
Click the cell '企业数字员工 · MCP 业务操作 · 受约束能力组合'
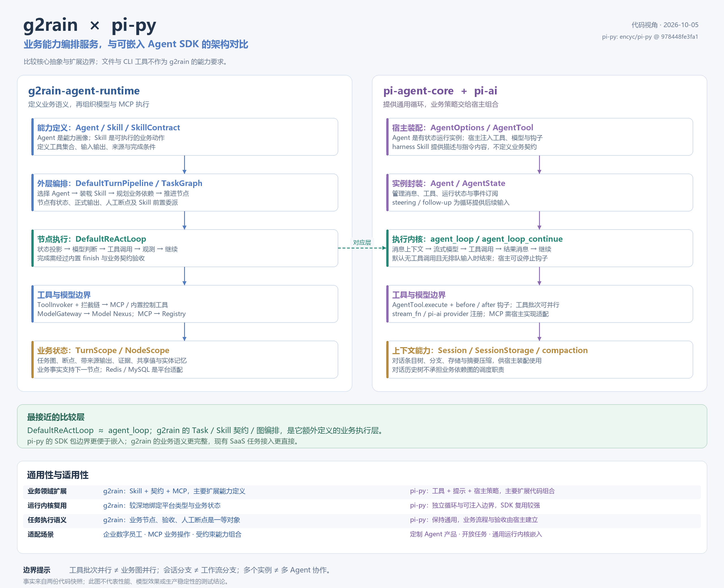point(172,534)
